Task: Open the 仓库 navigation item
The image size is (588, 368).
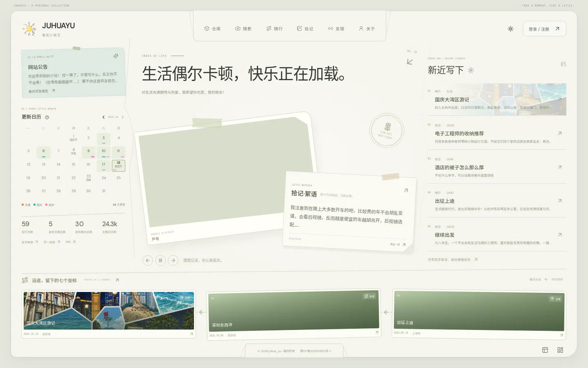Action: click(212, 29)
